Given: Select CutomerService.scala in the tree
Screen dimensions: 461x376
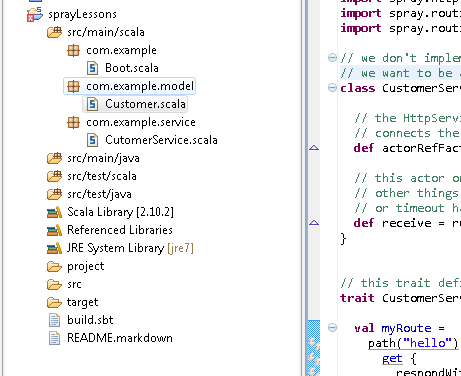Looking at the screenshot, I should (161, 140).
